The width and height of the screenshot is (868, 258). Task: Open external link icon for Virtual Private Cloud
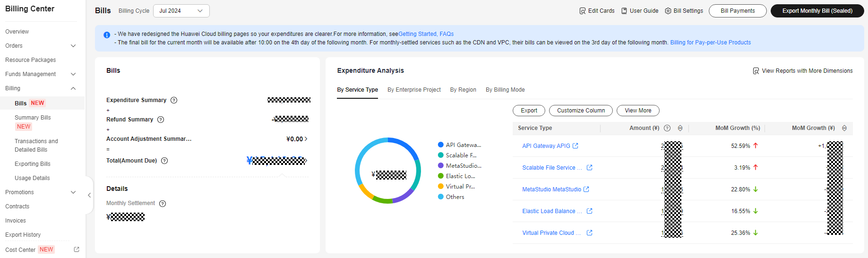pyautogui.click(x=590, y=233)
